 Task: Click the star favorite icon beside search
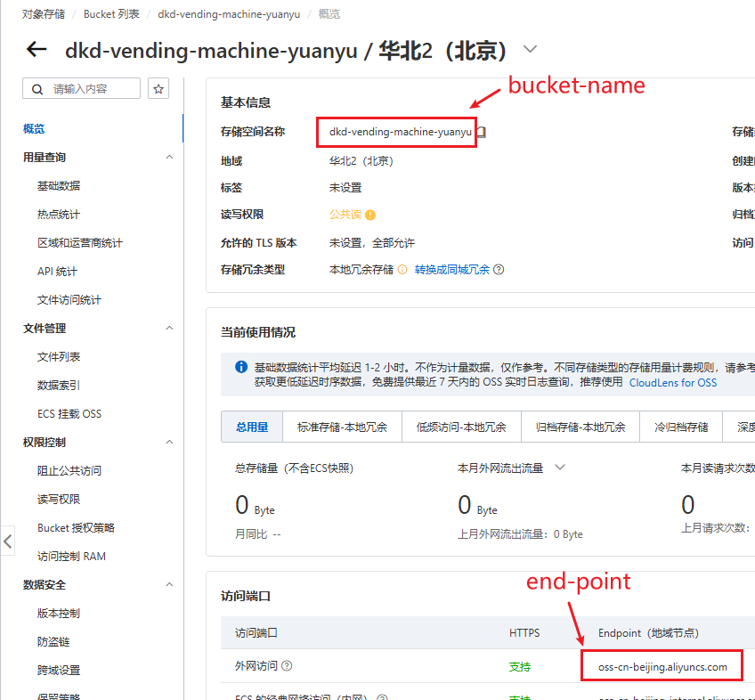coord(158,89)
